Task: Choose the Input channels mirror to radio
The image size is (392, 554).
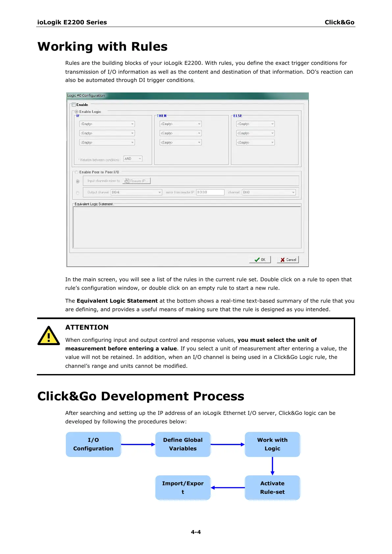Action: (78, 181)
